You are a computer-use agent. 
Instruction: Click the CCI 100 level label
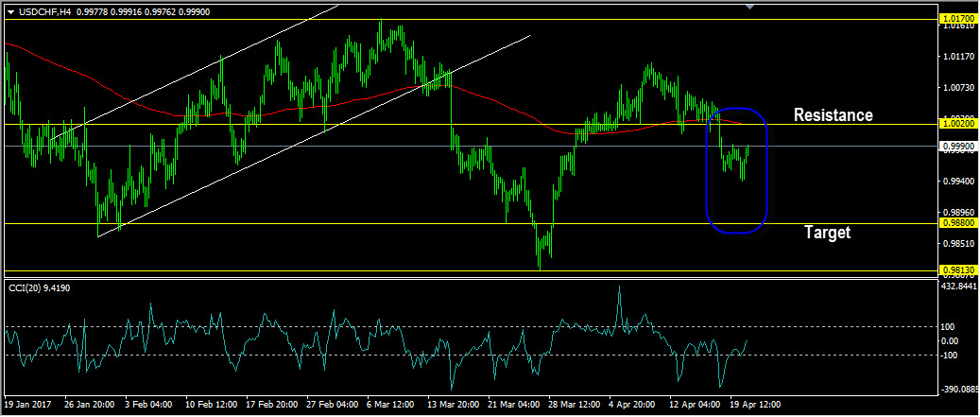950,326
